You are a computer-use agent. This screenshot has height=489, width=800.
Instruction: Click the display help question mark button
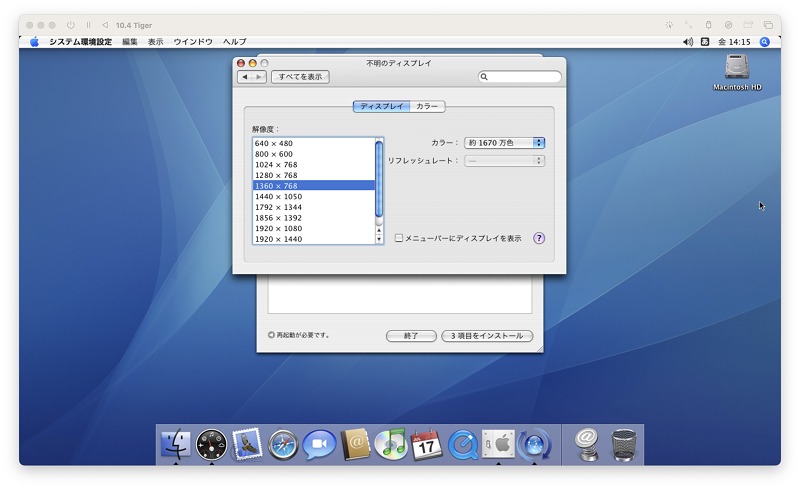pyautogui.click(x=539, y=238)
